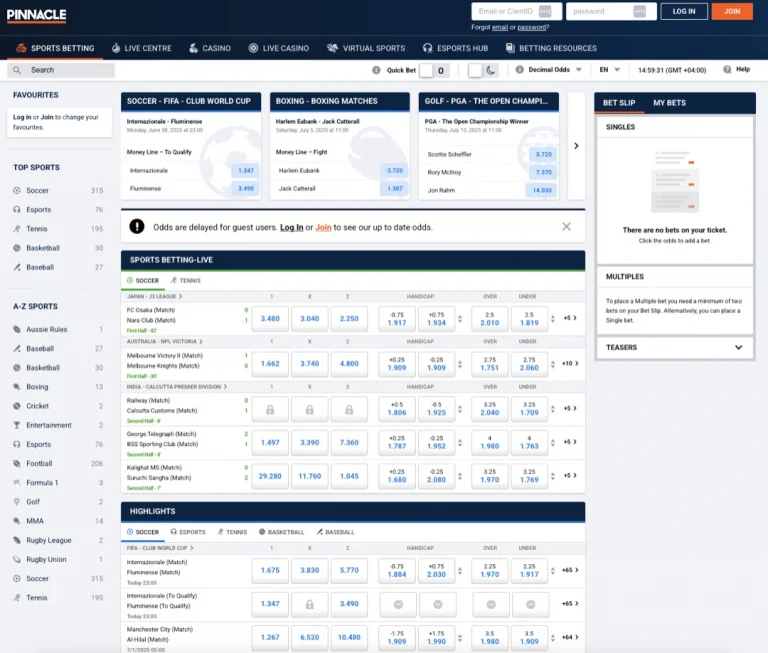The image size is (768, 653).
Task: Select Basketball tab in Highlights
Action: [282, 532]
